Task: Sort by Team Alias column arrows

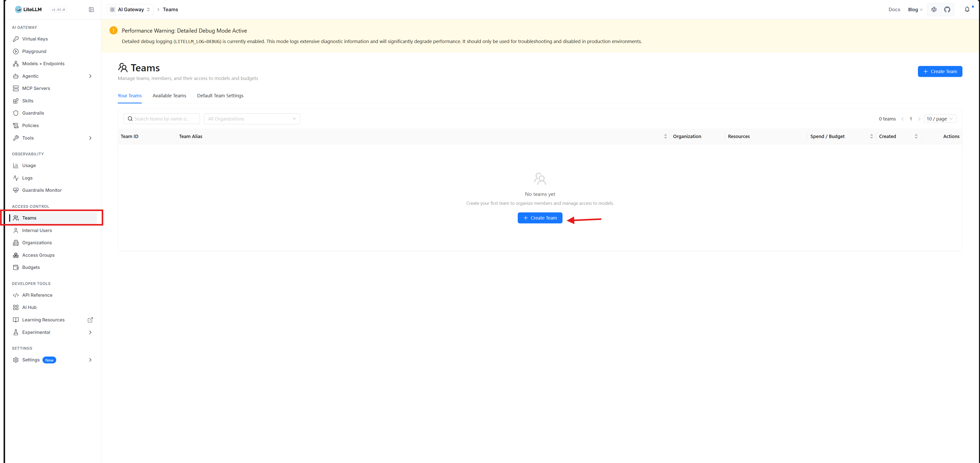Action: click(x=665, y=136)
